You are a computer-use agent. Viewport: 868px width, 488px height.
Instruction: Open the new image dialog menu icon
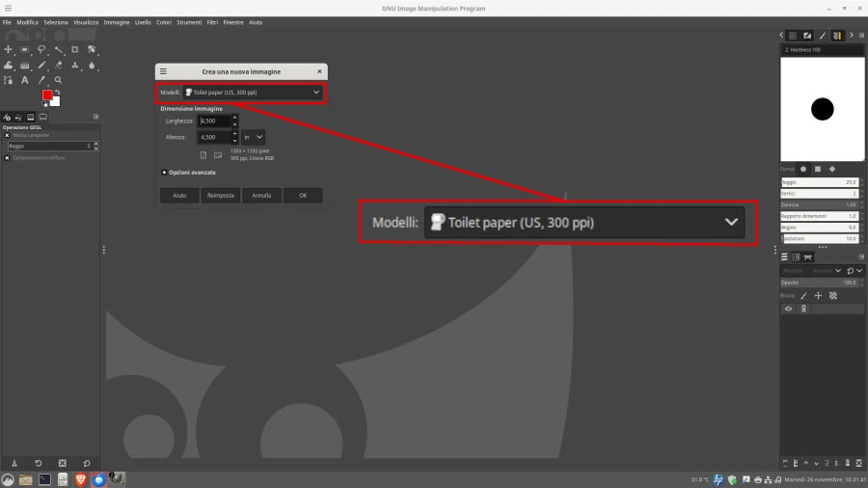[x=163, y=71]
